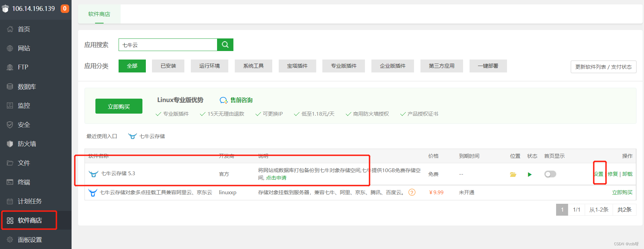
Task: Click the 106.14.196.139 server address
Action: click(33, 9)
